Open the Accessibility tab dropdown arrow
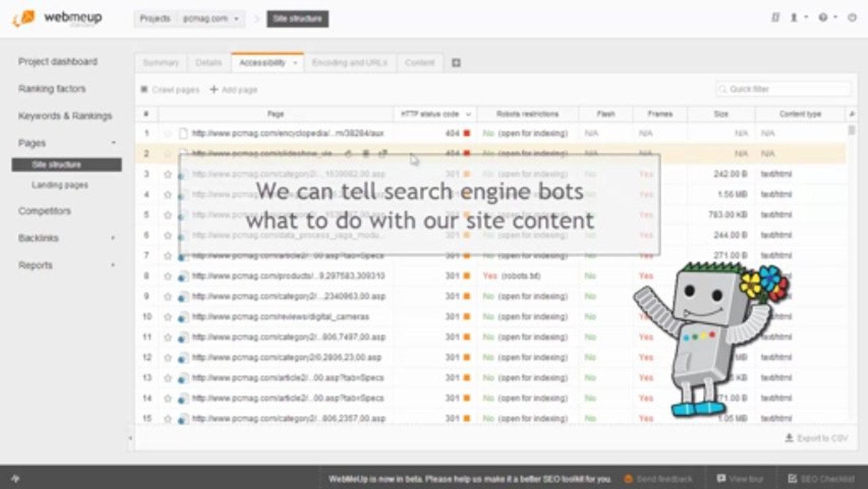 [x=296, y=62]
